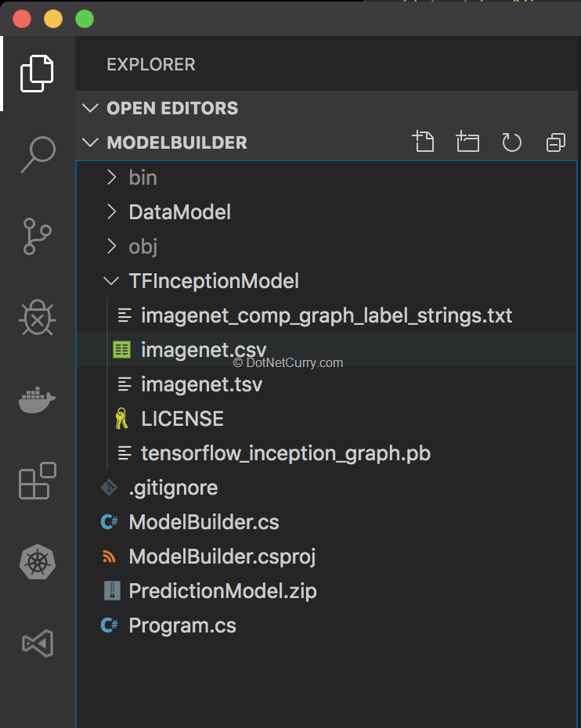This screenshot has width=581, height=728.
Task: Expand the bin folder
Action: [x=143, y=178]
